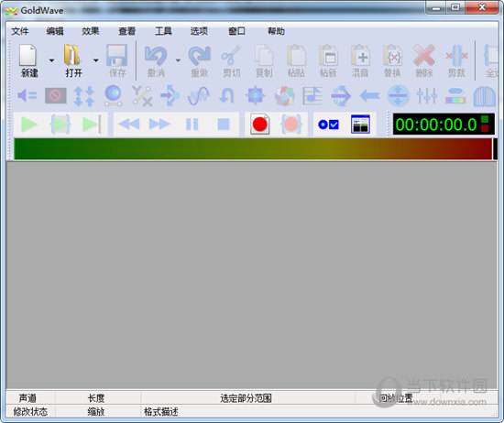The image size is (504, 423).
Task: Open the 查看 menu
Action: click(x=127, y=31)
